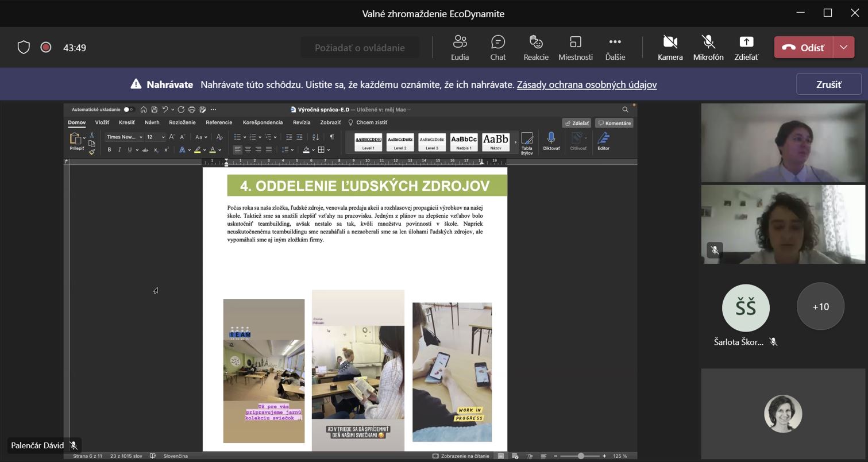Viewport: 868px width, 462px height.
Task: Switch to the Rozloženie ribbon tab
Action: (182, 122)
